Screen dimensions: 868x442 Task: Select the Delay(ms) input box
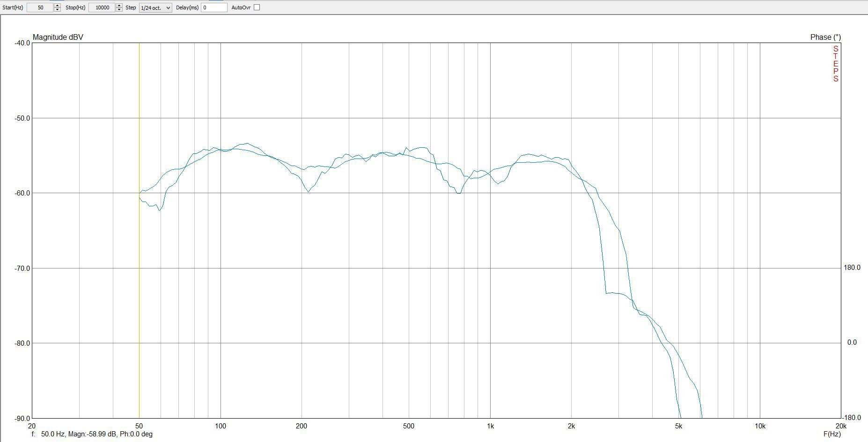click(x=214, y=7)
